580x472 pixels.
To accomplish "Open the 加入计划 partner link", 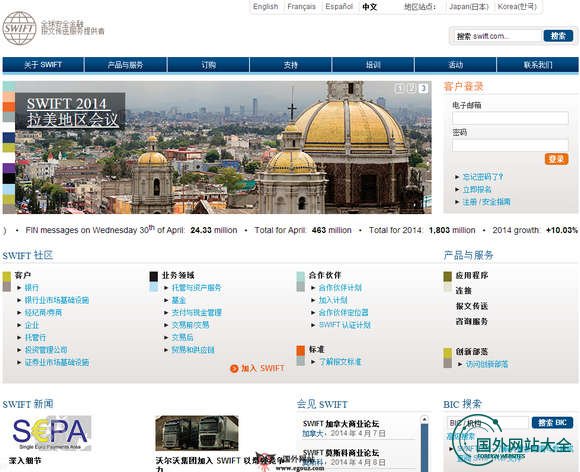I will pyautogui.click(x=333, y=300).
